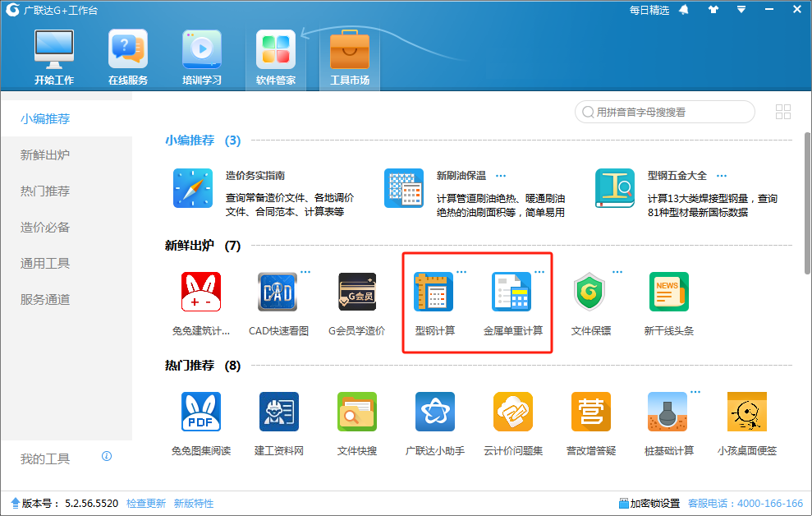
Task: Open 文件保镖 shield icon
Action: [590, 292]
